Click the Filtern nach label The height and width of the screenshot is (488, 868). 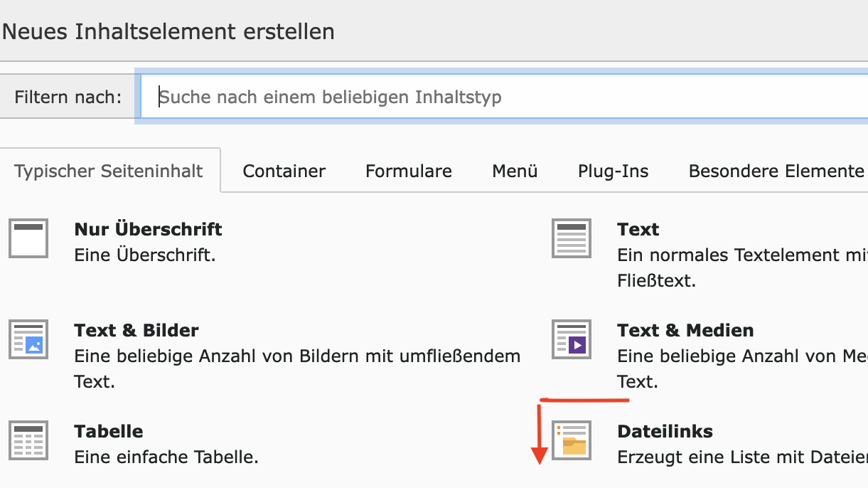pos(68,97)
